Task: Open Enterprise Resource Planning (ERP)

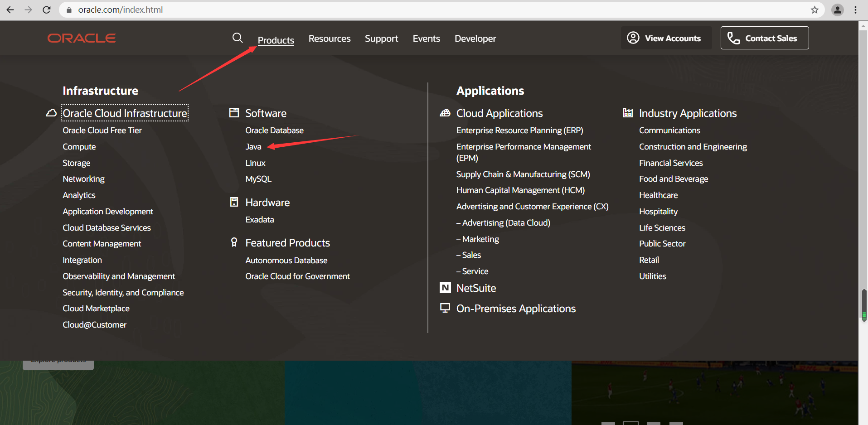Action: pos(520,130)
